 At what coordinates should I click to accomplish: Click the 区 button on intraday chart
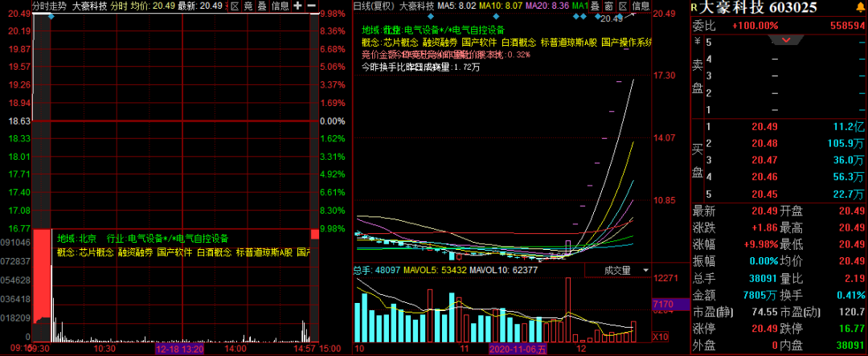pos(235,6)
